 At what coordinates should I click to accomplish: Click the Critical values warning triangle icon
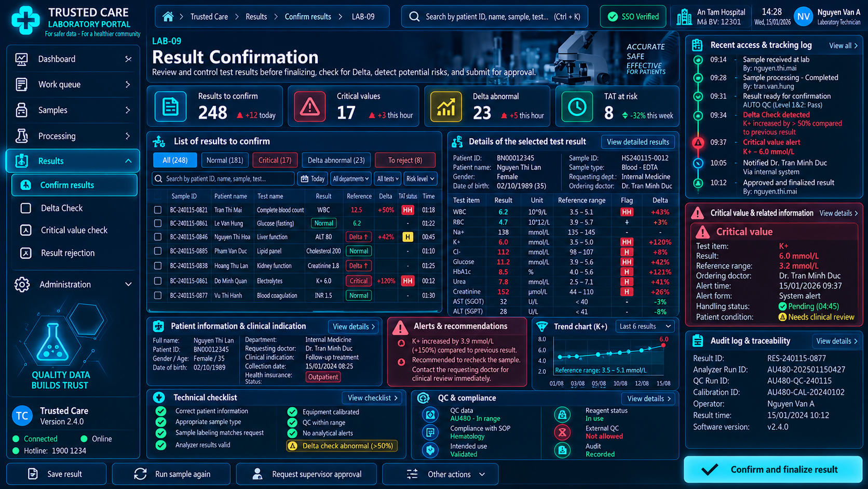point(310,107)
